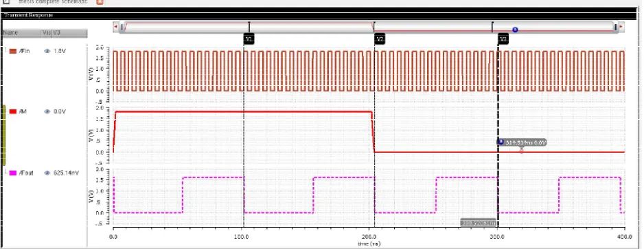Grab the left handle of the overview range bar
This screenshot has width=644, height=249.
coord(122,27)
